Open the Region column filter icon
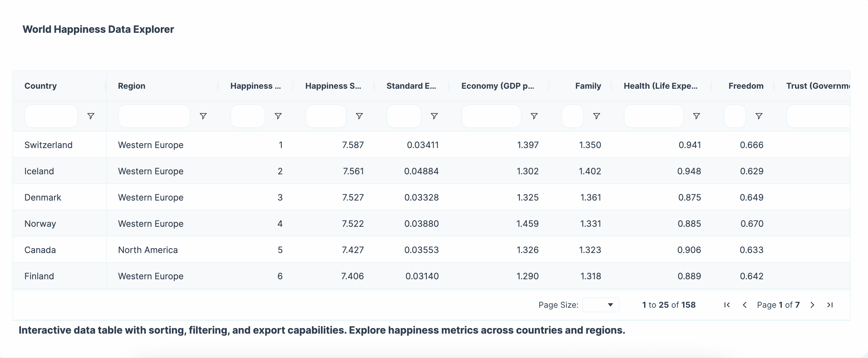 click(203, 116)
